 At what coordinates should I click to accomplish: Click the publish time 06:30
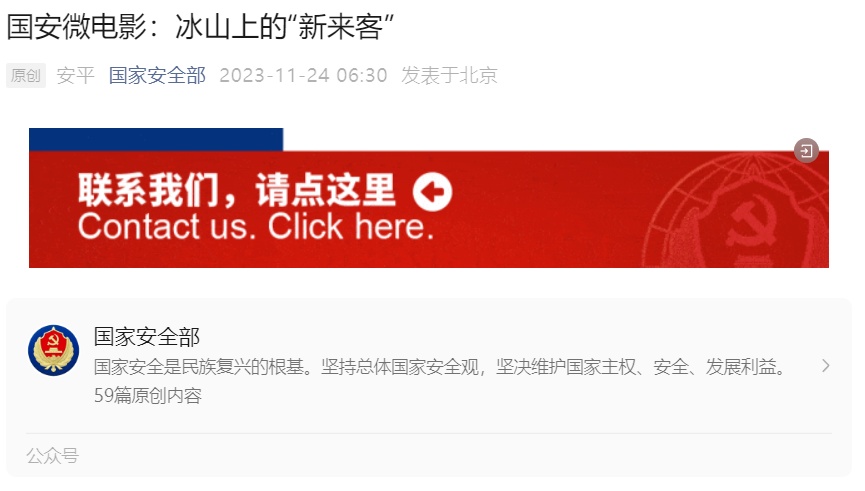[362, 76]
